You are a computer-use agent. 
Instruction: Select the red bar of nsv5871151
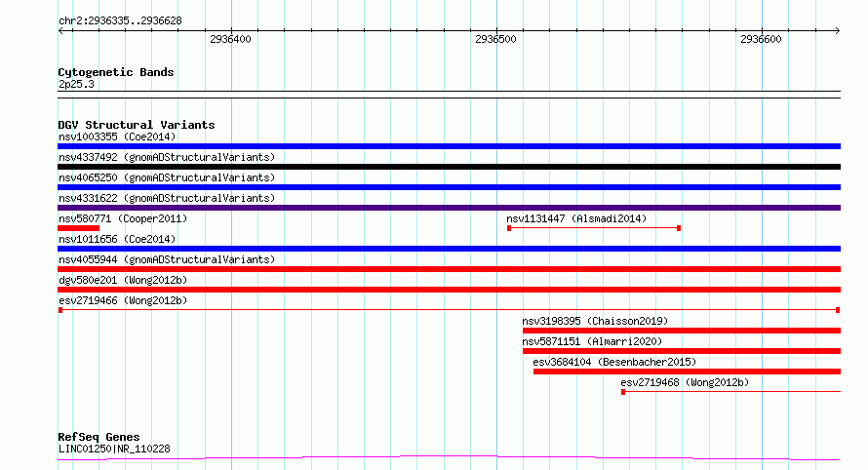(x=682, y=351)
